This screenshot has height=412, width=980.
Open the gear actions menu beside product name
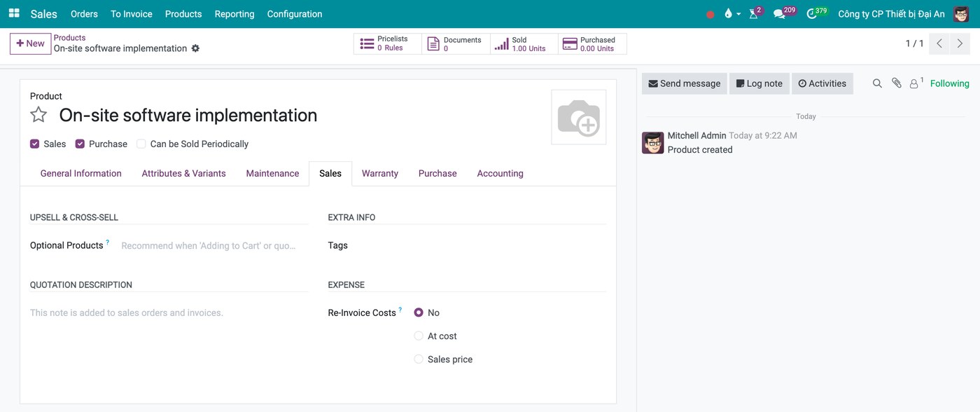click(195, 48)
